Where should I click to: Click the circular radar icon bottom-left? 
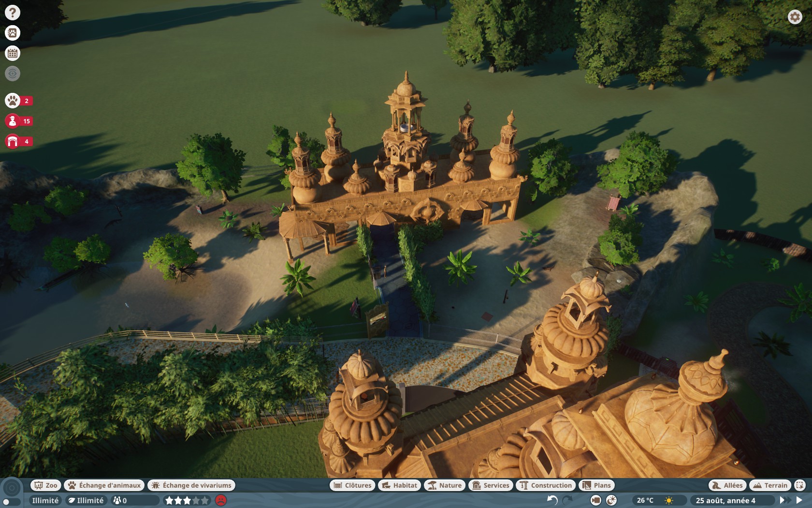[x=12, y=488]
